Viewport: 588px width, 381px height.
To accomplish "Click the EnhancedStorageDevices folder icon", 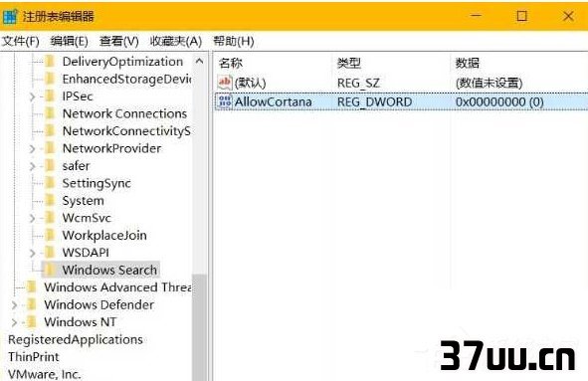I will (50, 79).
